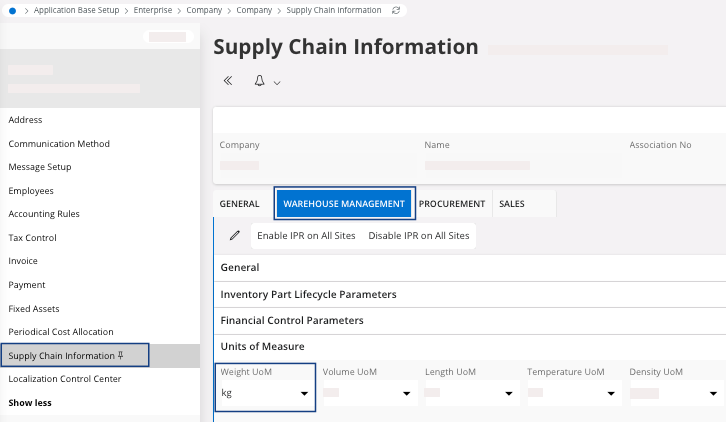Switch to the Sales tab
Screen dimensions: 726x422
[512, 204]
